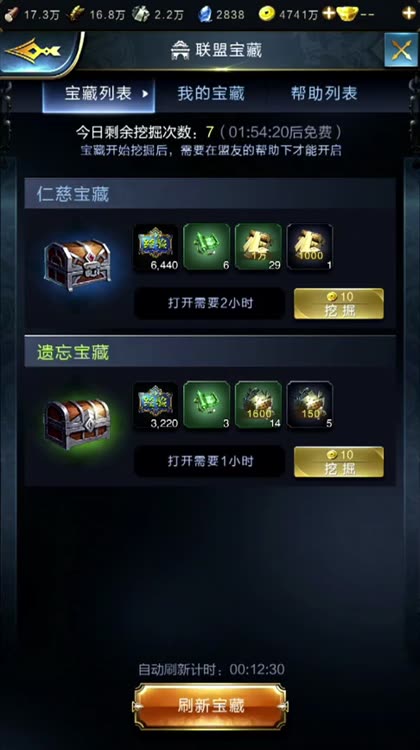
Task: Tap the 1000 resource reward icon
Action: [x=310, y=247]
